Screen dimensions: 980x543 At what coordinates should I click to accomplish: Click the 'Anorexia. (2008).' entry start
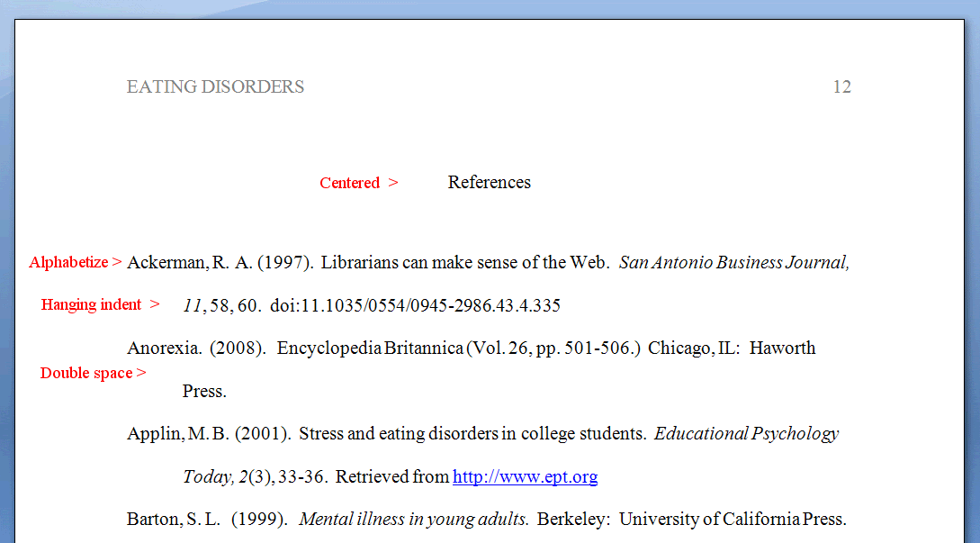pyautogui.click(x=197, y=348)
